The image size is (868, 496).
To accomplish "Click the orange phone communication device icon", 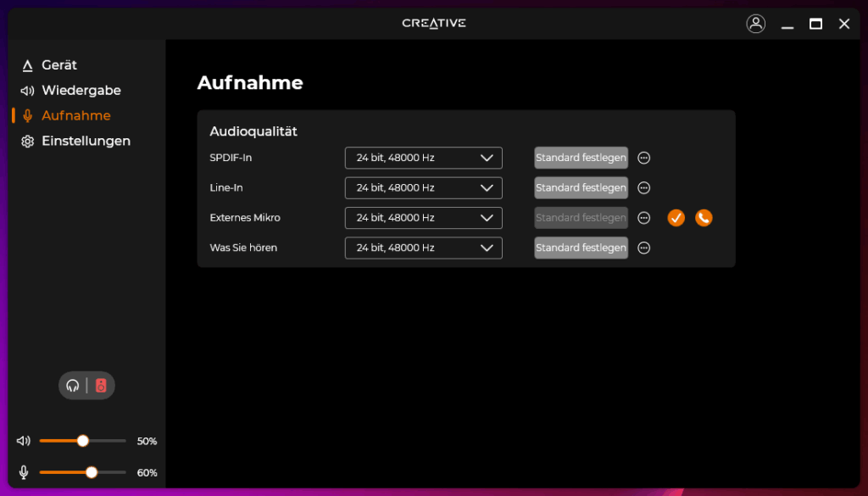I will click(x=704, y=218).
